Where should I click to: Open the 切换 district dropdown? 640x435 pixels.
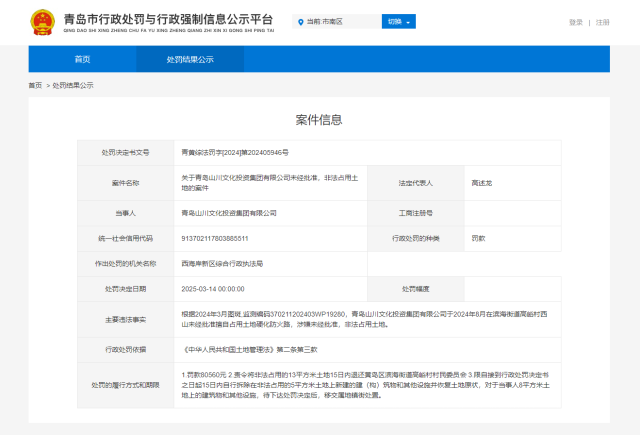(398, 21)
